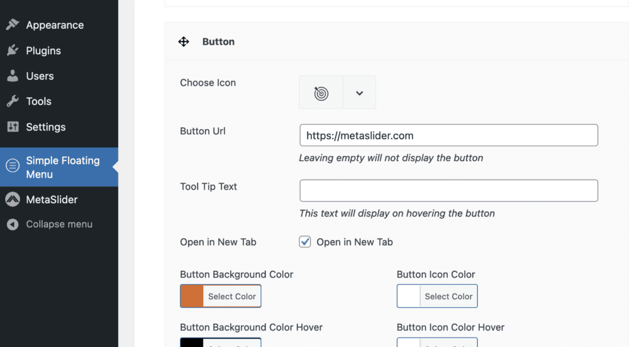Click the selected target icon preview
The width and height of the screenshot is (644, 347).
[x=321, y=93]
